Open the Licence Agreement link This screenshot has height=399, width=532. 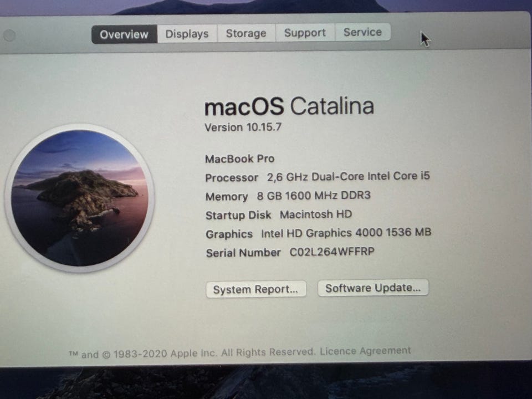pos(365,350)
